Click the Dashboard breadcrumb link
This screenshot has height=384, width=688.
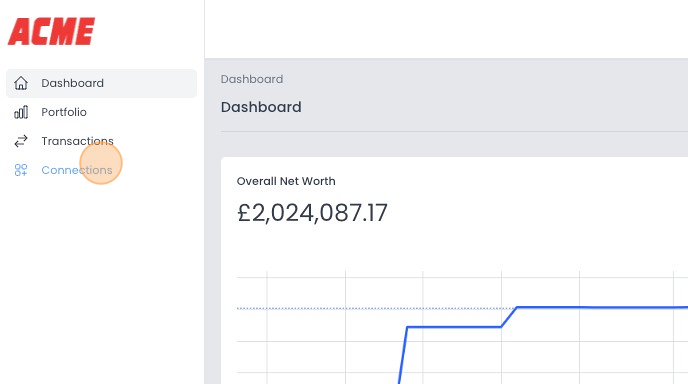point(252,79)
